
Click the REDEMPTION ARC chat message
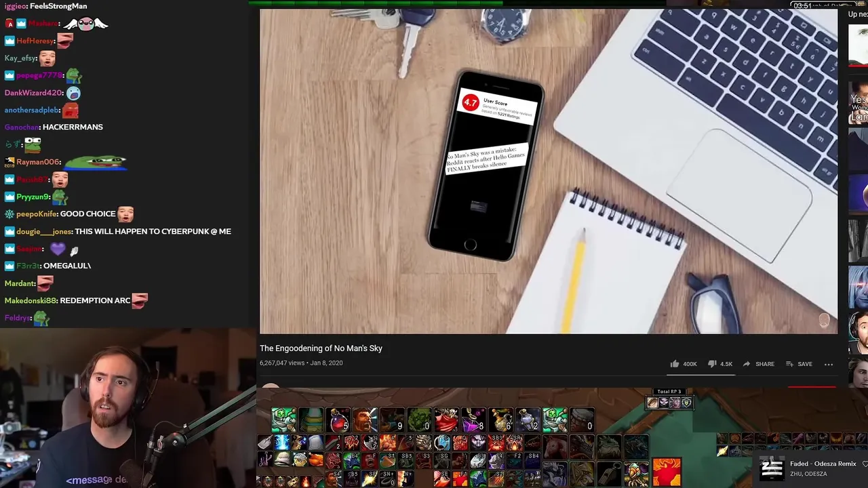pos(94,301)
